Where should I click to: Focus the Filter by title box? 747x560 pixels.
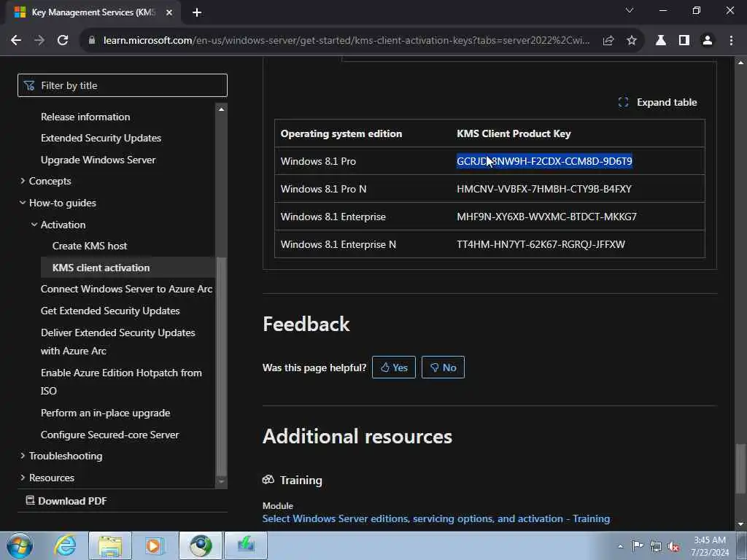123,85
